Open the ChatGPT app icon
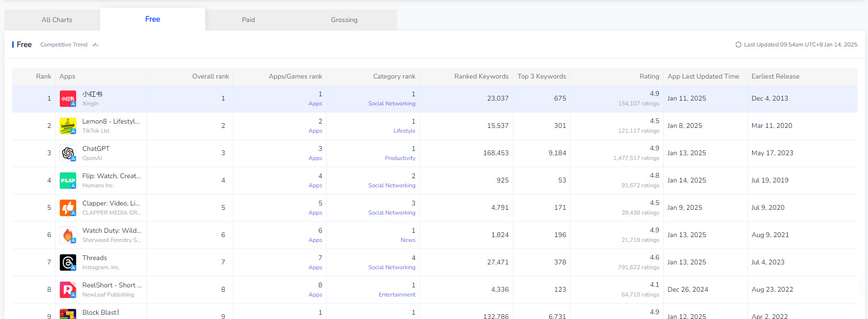The width and height of the screenshot is (868, 319). pos(68,153)
